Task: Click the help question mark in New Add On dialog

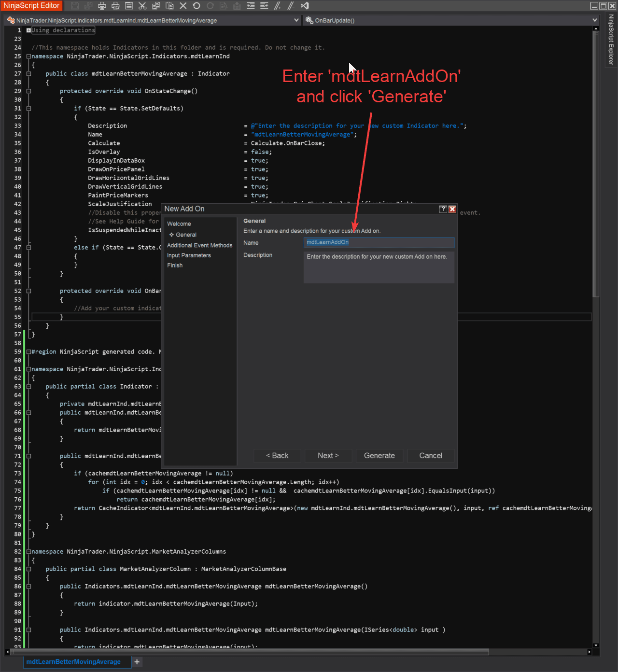Action: pyautogui.click(x=443, y=209)
